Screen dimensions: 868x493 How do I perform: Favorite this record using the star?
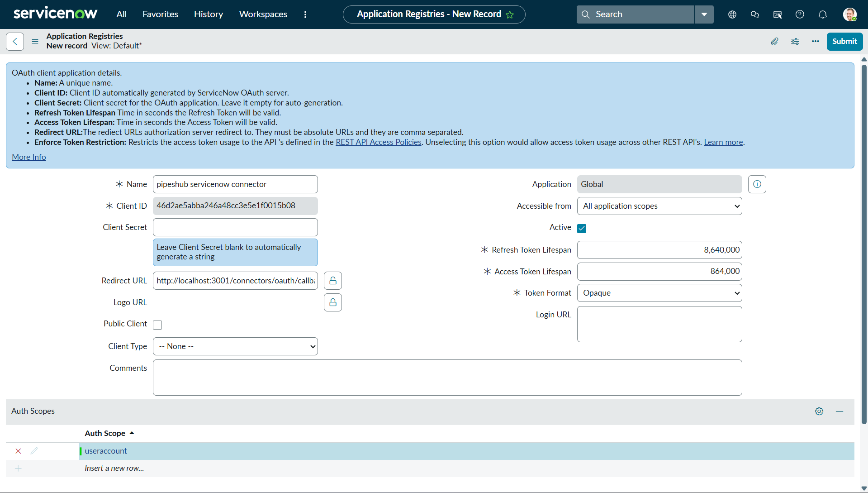coord(510,14)
